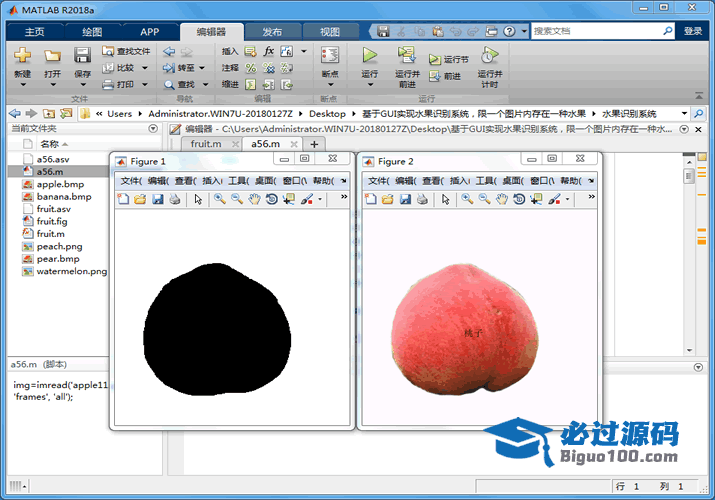Open 插入 menu in Figure 1
Screen dimensions: 715x500
click(x=212, y=181)
